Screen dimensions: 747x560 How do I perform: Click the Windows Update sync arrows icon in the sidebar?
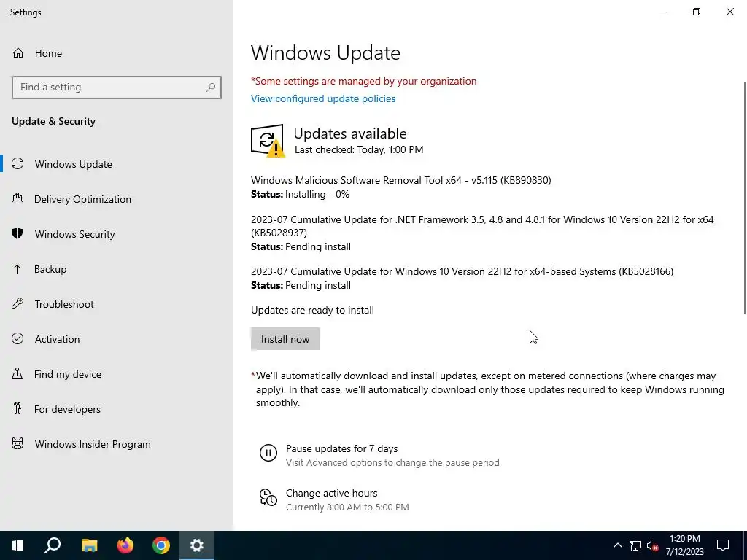pyautogui.click(x=18, y=164)
